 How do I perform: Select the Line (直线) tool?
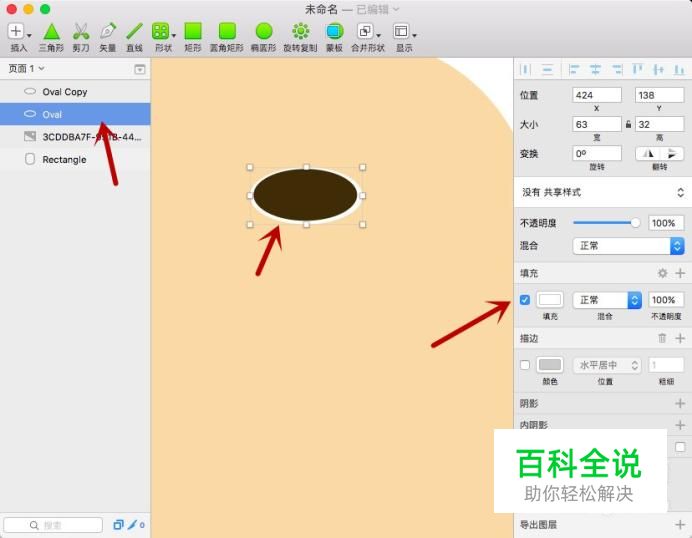pos(134,37)
